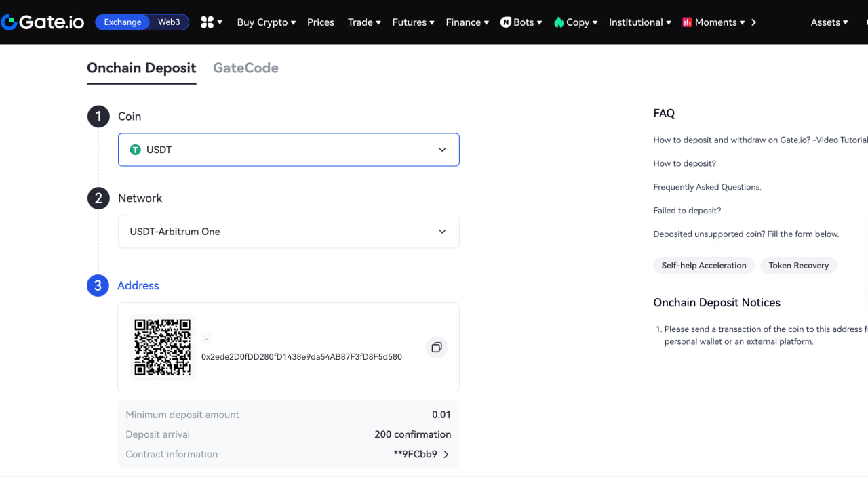
Task: Expand contract information **9FCbb9 chevron
Action: point(446,455)
